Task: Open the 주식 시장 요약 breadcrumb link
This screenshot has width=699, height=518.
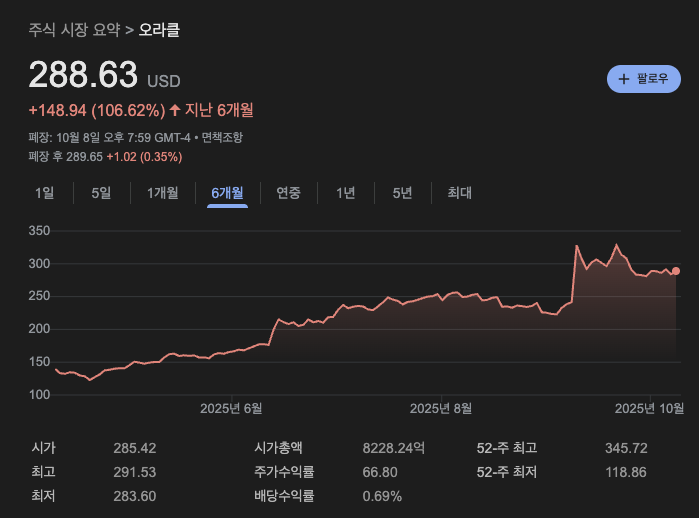Action: tap(75, 30)
